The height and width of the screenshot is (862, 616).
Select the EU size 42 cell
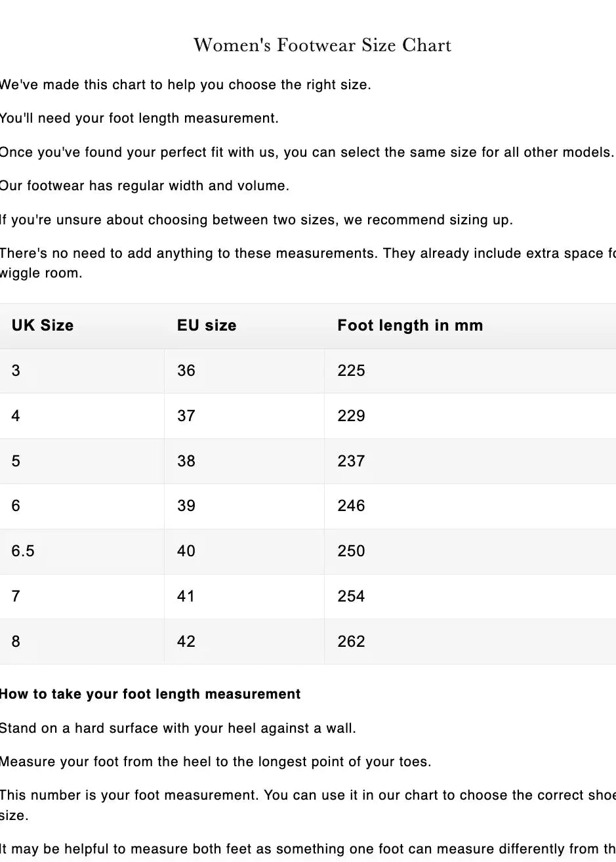pos(186,642)
